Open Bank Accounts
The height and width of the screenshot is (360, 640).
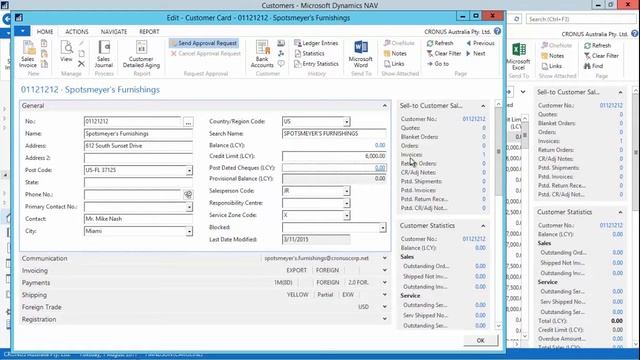262,54
